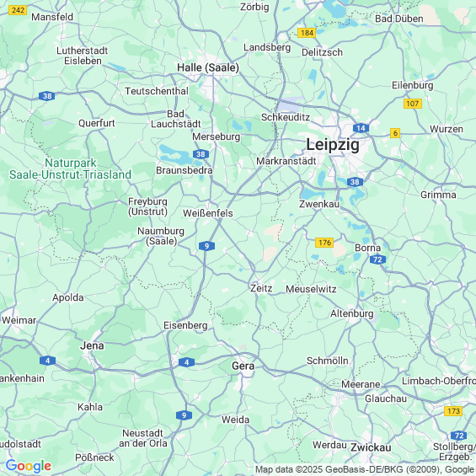Click the yellow 6 road shield near Wurzen
This screenshot has height=476, width=476.
(x=395, y=133)
